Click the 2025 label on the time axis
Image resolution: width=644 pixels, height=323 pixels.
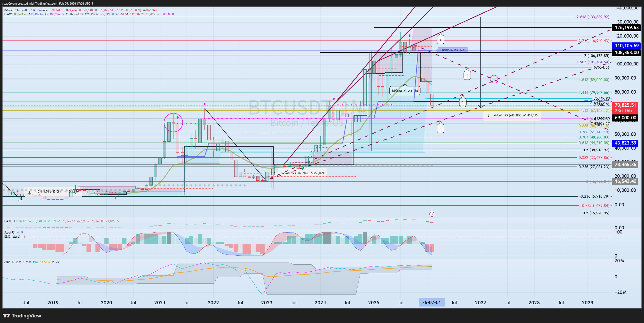click(374, 302)
